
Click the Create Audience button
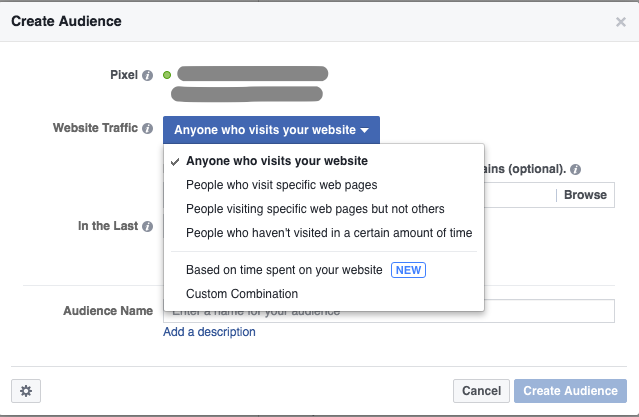tap(571, 391)
